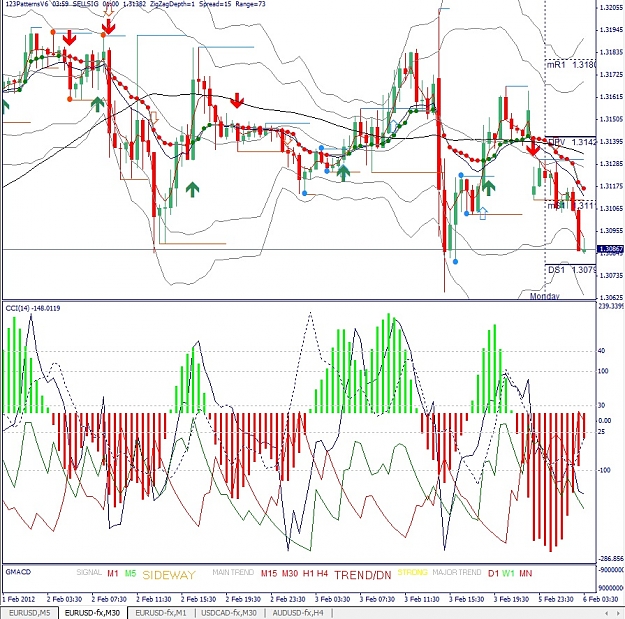Click the 6 Feb 03:30 time label

click(x=601, y=599)
